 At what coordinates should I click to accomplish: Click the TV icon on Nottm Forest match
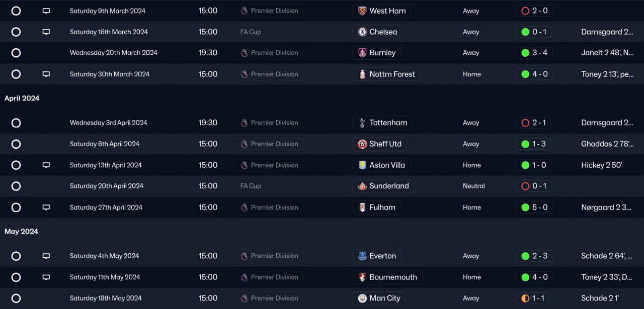pyautogui.click(x=46, y=74)
